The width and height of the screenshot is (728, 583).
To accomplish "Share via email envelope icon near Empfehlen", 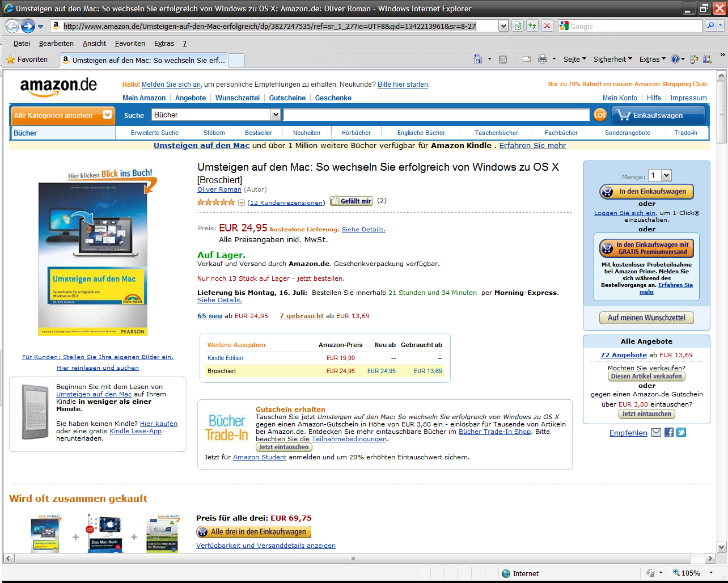I will (656, 433).
